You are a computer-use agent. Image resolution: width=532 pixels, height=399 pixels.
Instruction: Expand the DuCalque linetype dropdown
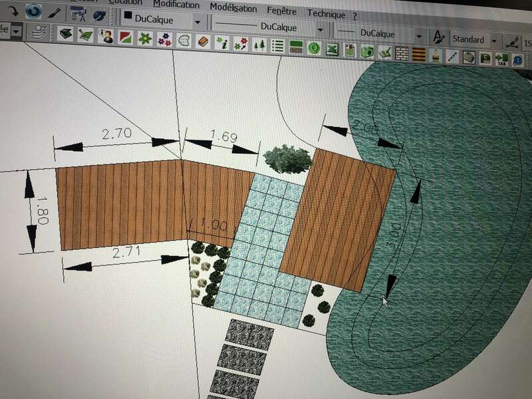tap(320, 30)
